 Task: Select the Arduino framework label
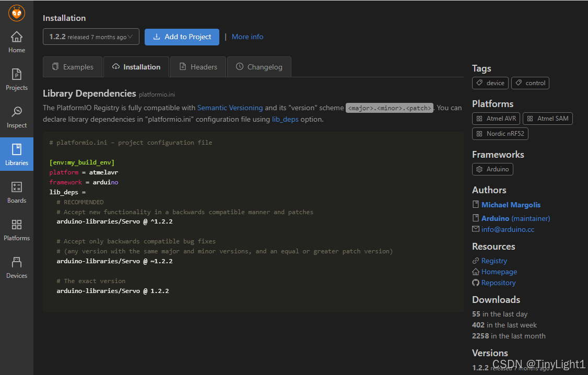[492, 169]
